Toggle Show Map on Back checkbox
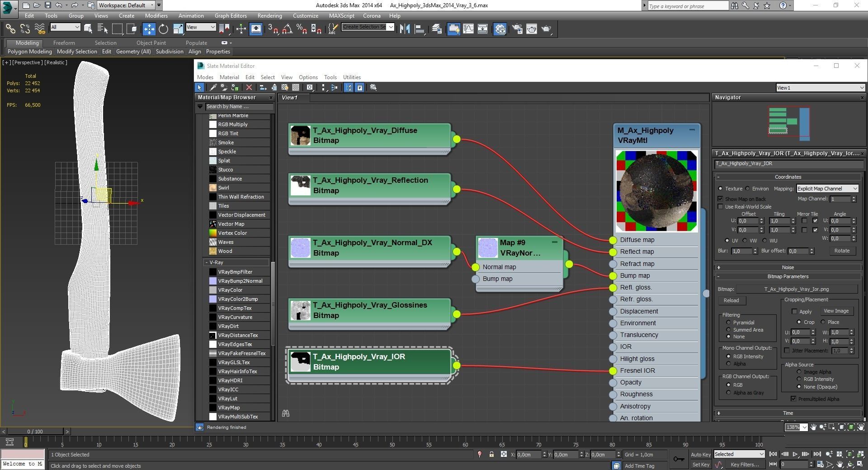Image resolution: width=868 pixels, height=470 pixels. pyautogui.click(x=720, y=199)
